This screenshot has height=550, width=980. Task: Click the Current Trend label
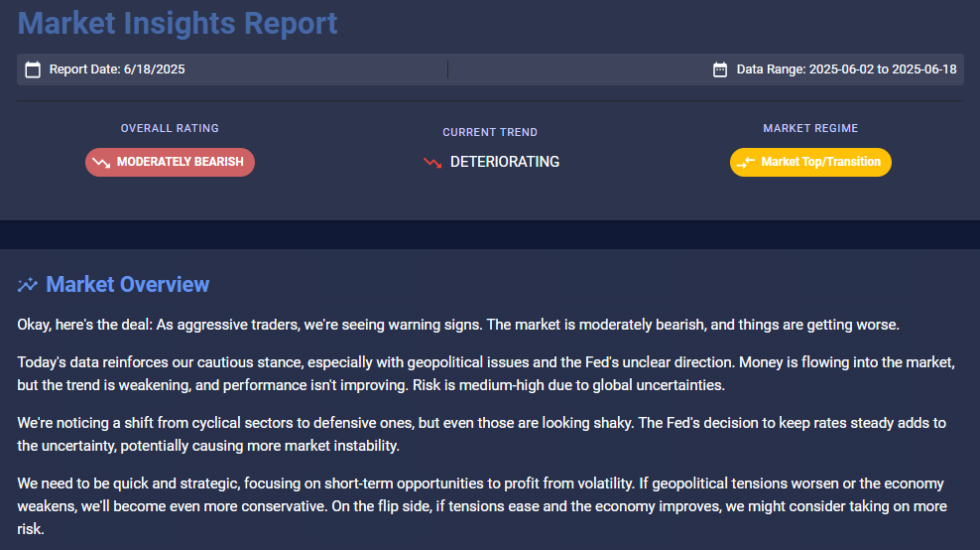pos(490,133)
